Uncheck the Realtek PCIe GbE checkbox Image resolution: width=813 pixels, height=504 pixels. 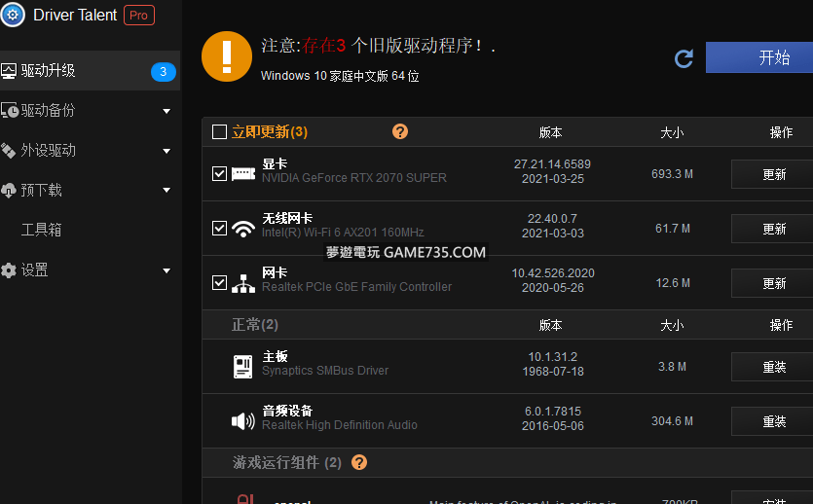[219, 283]
